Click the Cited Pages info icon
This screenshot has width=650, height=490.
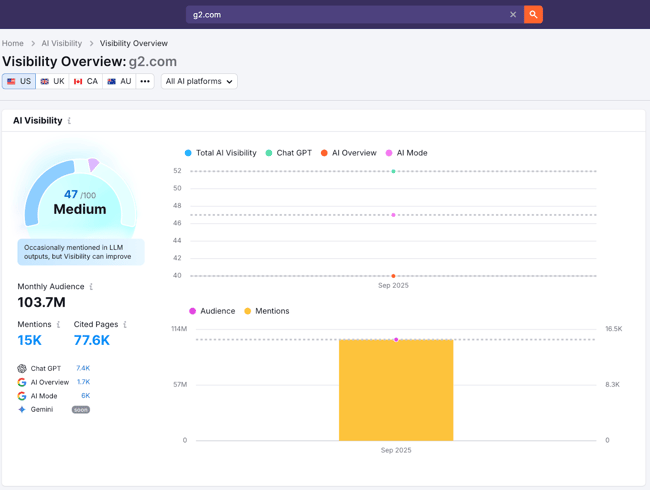tap(125, 325)
